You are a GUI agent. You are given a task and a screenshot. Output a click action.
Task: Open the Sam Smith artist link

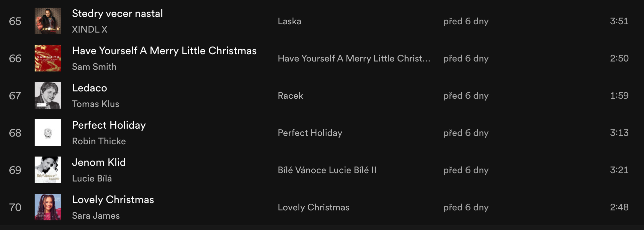94,67
